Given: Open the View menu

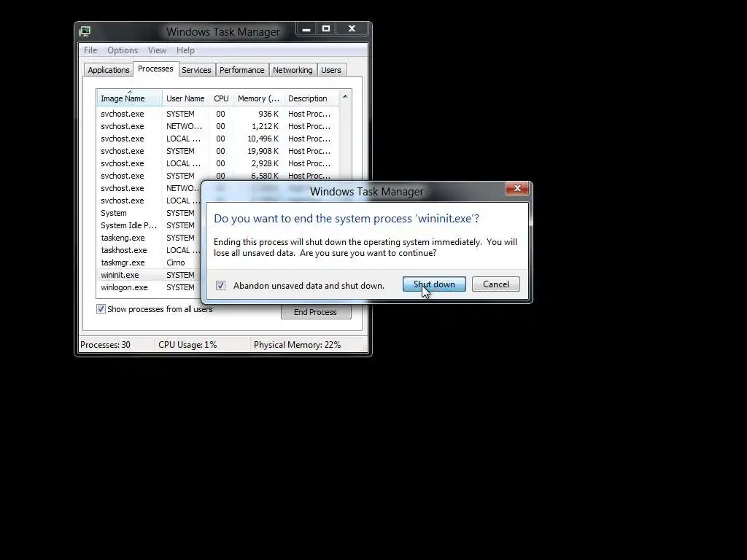Looking at the screenshot, I should 157,50.
